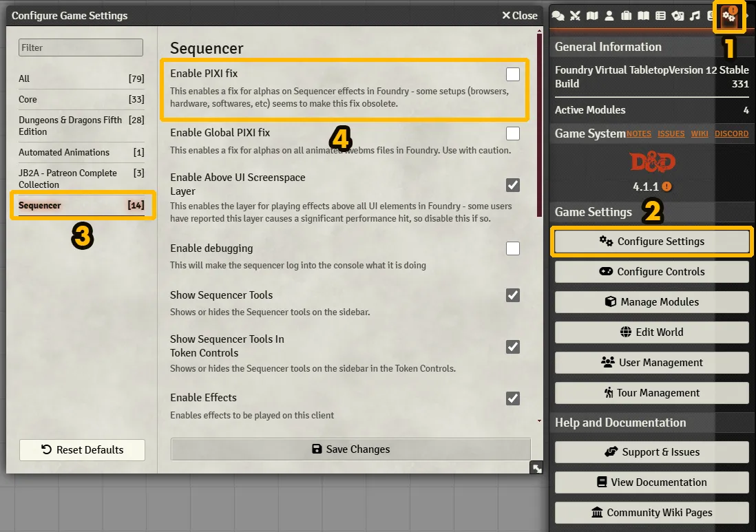Open Community Wiki Pages

[652, 513]
